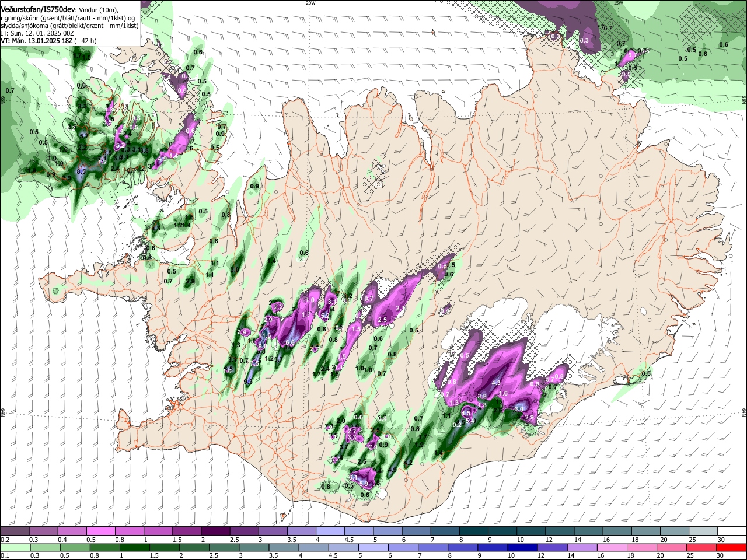
Task: Select the initial time 'IT: Sun. 12. 01. 2025 00Z'
Action: click(37, 33)
